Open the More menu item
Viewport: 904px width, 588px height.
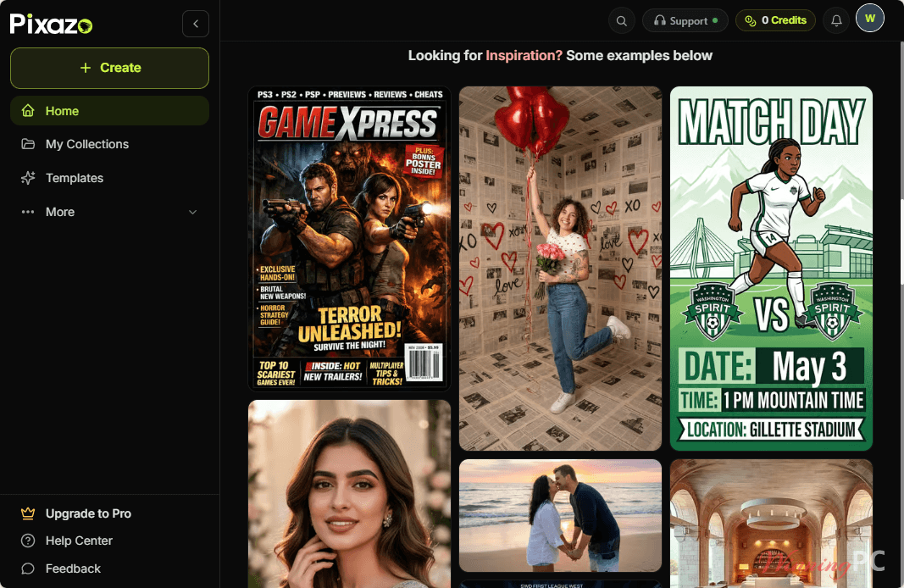coord(109,212)
